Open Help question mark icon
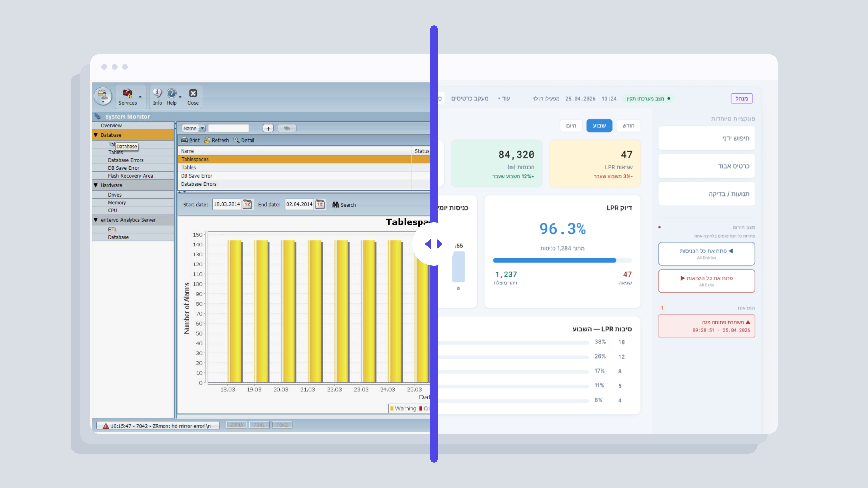 [172, 93]
